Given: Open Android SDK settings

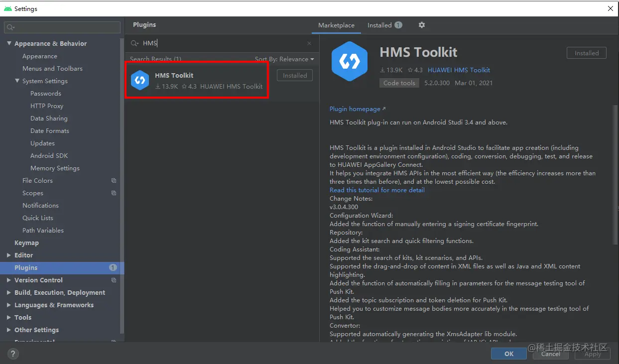Looking at the screenshot, I should pyautogui.click(x=49, y=156).
